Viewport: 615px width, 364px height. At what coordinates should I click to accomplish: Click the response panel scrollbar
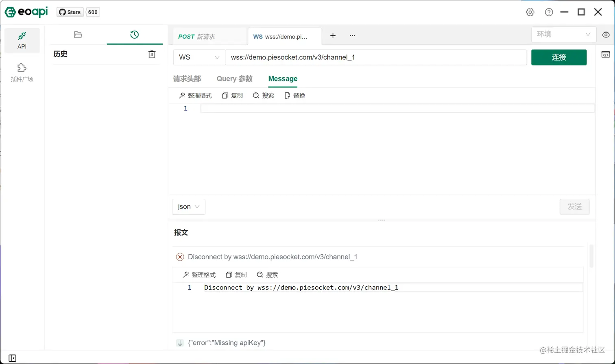pos(591,255)
